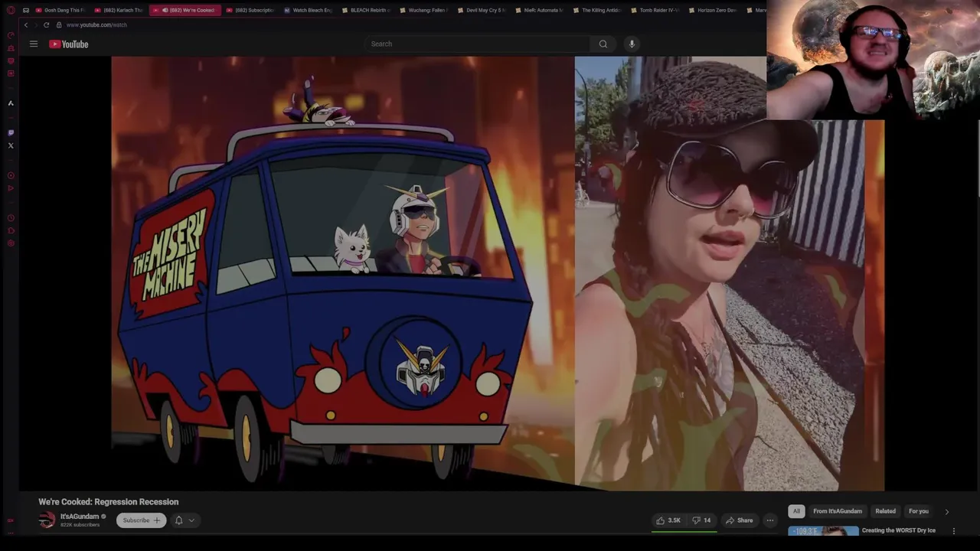Dislike the video with thumbs down
This screenshot has width=980, height=551.
(x=701, y=520)
